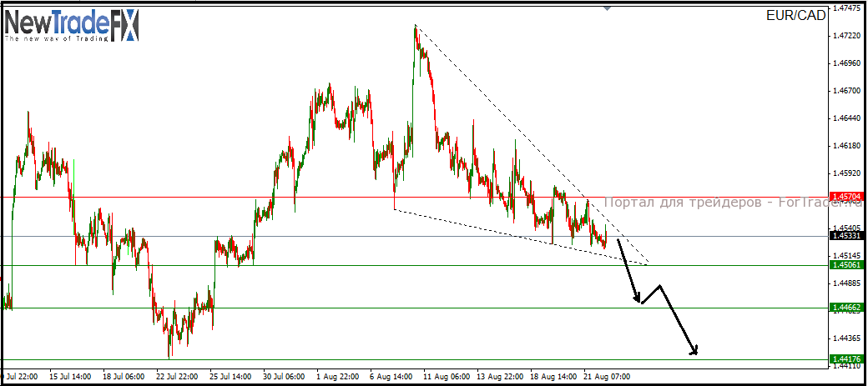Click the 11 Aug 06:00 time label
868x386 pixels.
[447, 377]
